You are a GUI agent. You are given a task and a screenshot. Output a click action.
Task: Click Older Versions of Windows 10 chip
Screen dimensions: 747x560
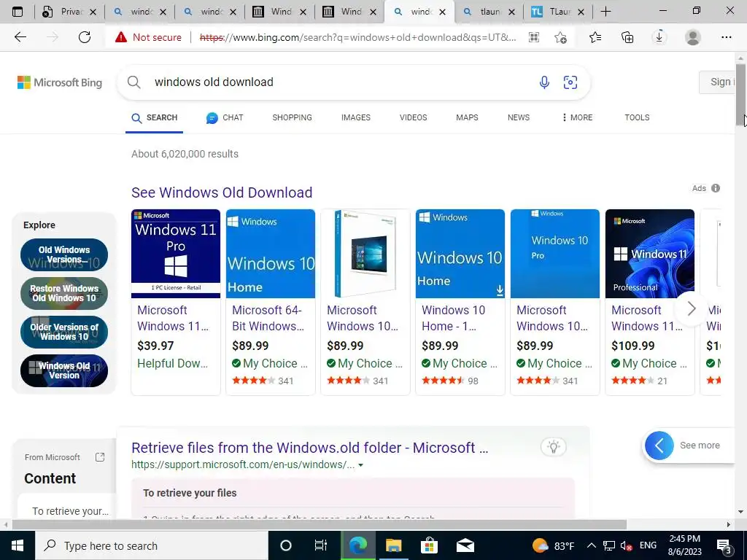[64, 332]
